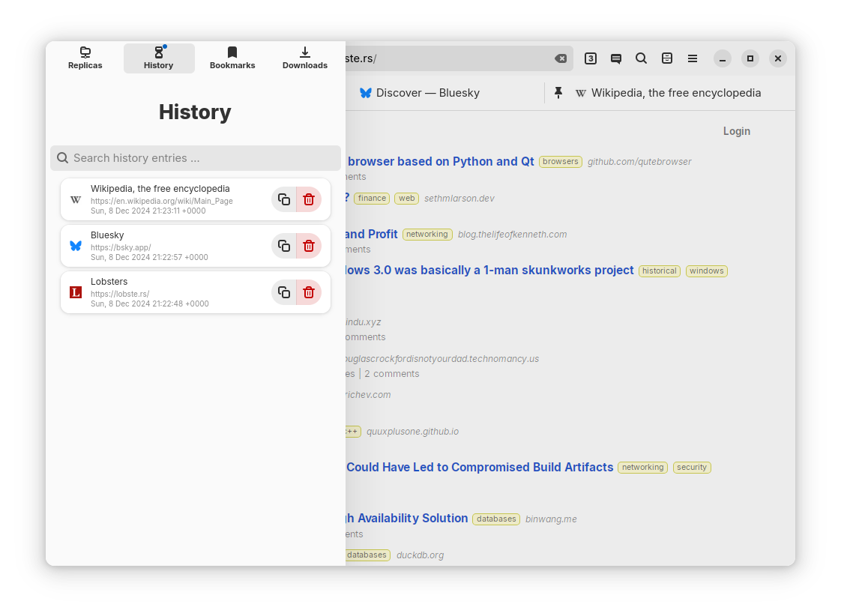Click the Login link
Viewport: 841px width, 616px height.
click(736, 131)
